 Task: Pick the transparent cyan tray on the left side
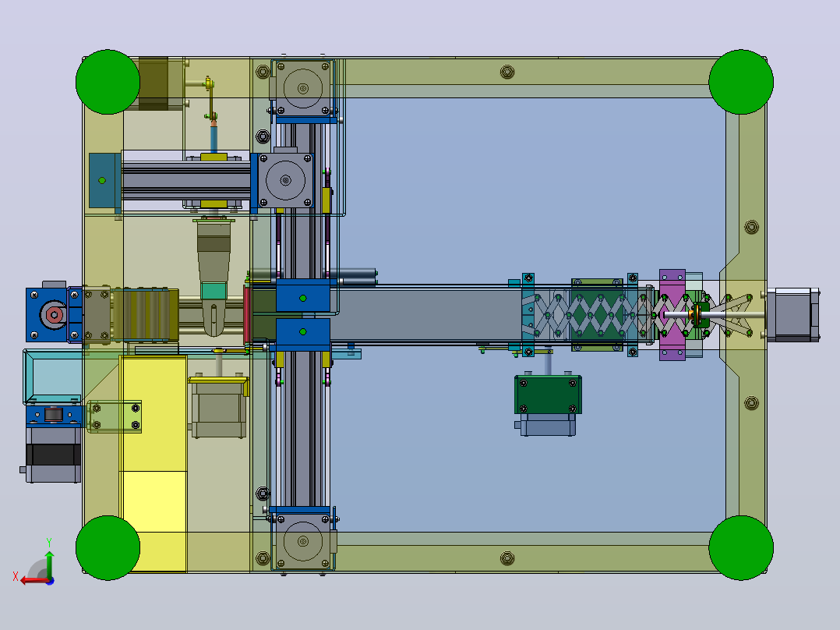(52, 377)
